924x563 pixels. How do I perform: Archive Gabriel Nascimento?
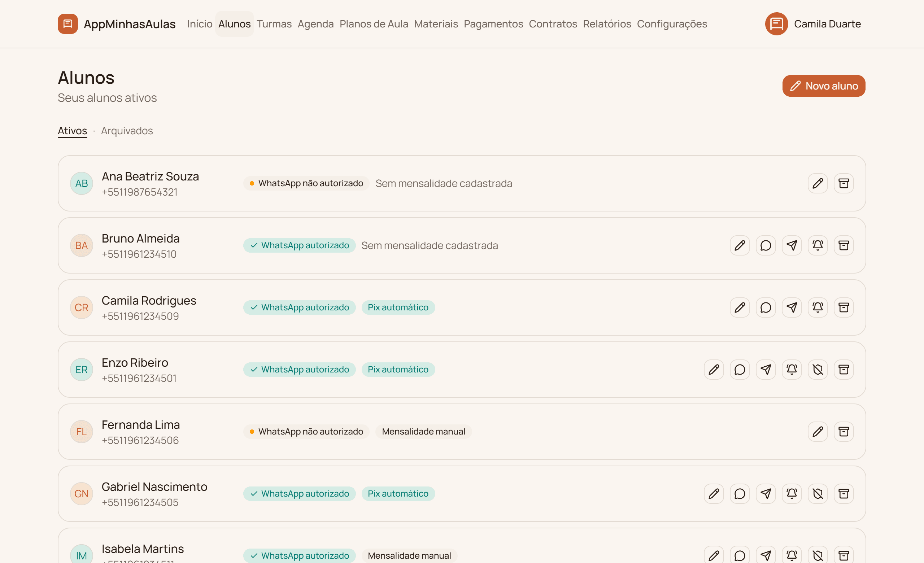[x=844, y=494]
